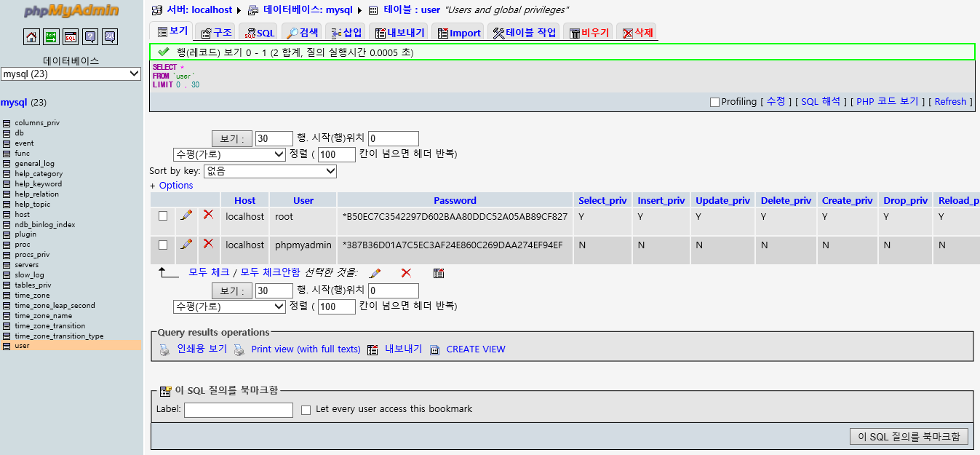The image size is (980, 455).
Task: Click table icon left of tables_priv
Action: point(7,285)
